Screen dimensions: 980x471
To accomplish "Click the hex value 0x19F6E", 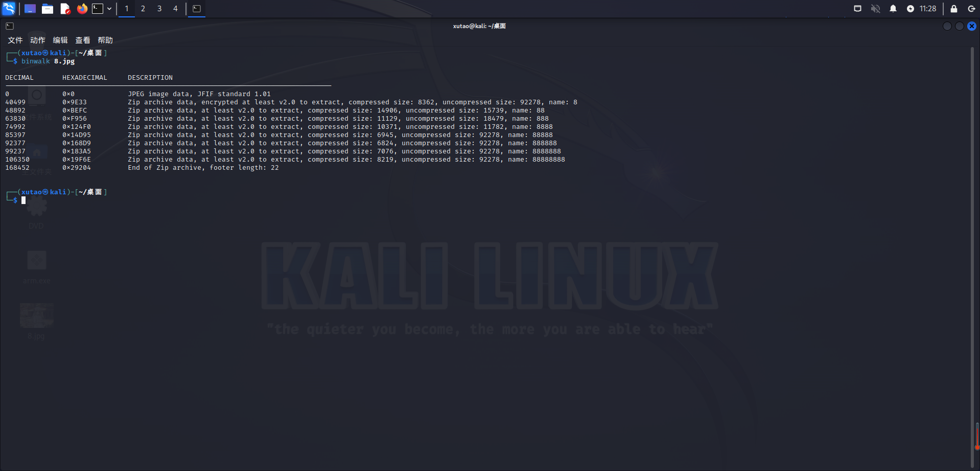I will [77, 160].
